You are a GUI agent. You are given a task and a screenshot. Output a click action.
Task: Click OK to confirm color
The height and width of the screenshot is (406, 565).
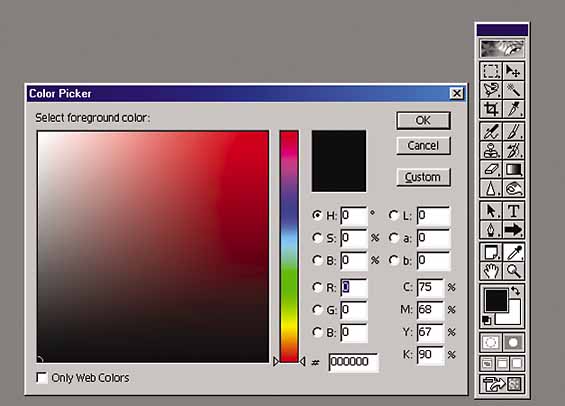point(423,120)
